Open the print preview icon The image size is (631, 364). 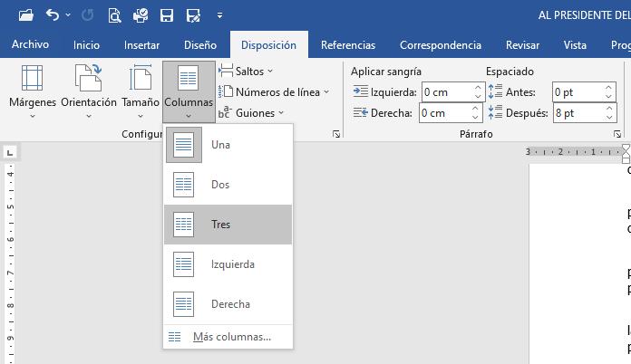[x=113, y=14]
